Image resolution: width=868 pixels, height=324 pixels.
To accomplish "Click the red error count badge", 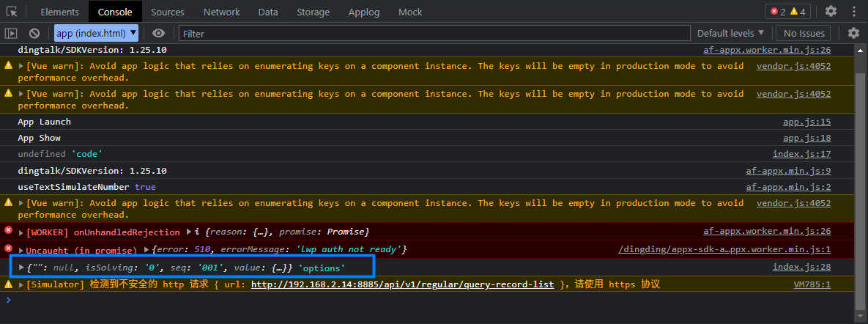I will 777,12.
